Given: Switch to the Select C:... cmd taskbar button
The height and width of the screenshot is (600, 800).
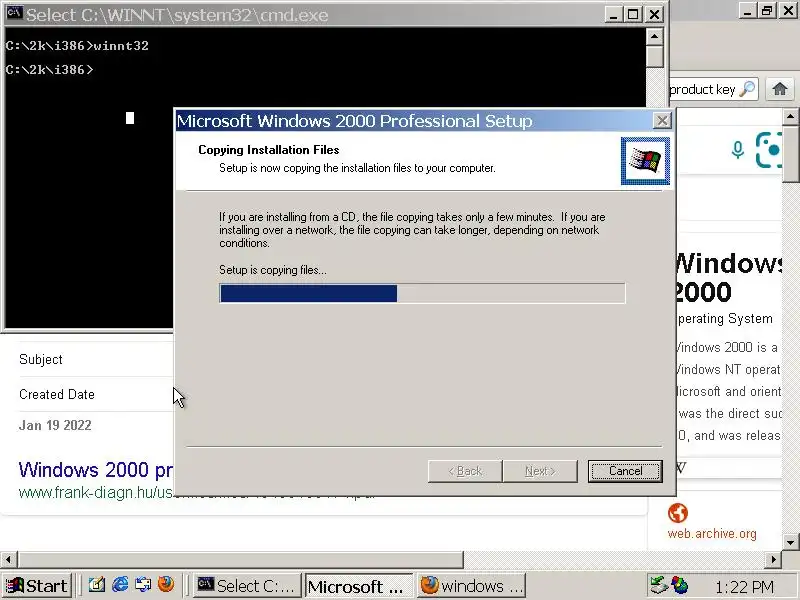Looking at the screenshot, I should click(247, 586).
